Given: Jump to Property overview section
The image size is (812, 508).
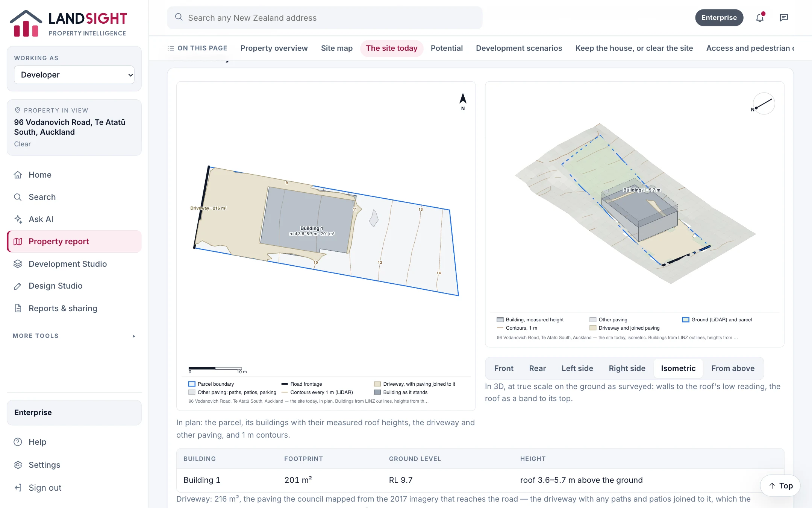Looking at the screenshot, I should (274, 48).
